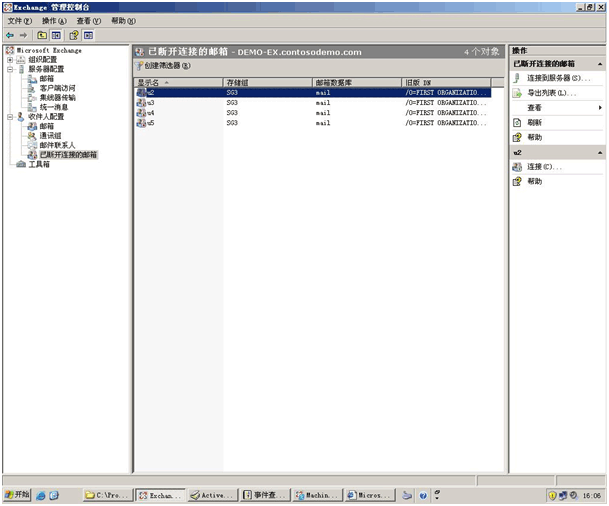Screen dimensions: 609x506
Task: Open the View (查看) menu
Action: click(89, 21)
